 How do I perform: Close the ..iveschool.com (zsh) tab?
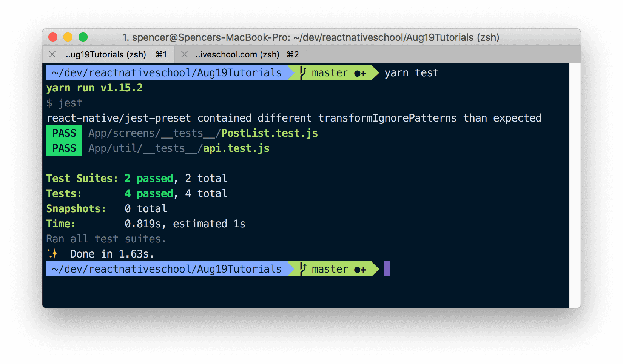184,54
